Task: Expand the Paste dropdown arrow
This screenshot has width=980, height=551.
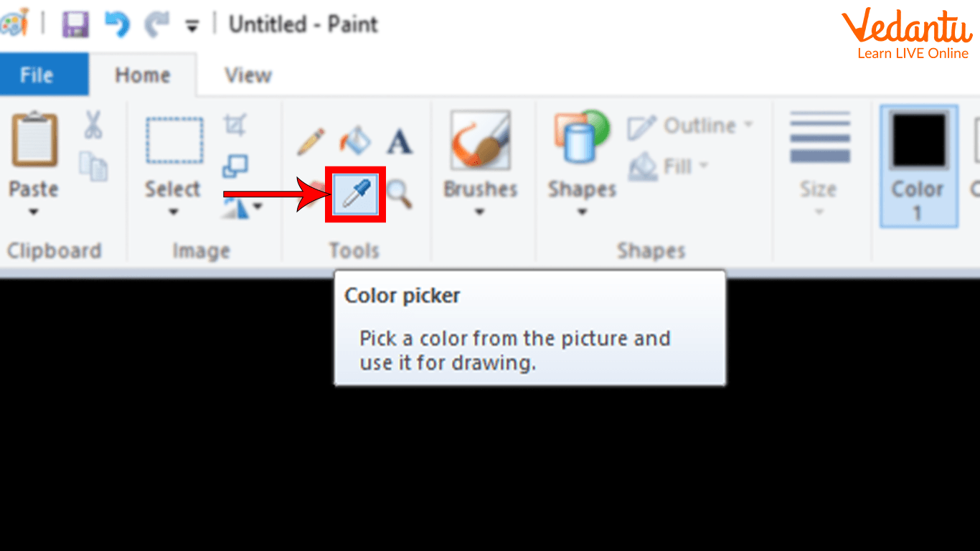Action: tap(34, 212)
